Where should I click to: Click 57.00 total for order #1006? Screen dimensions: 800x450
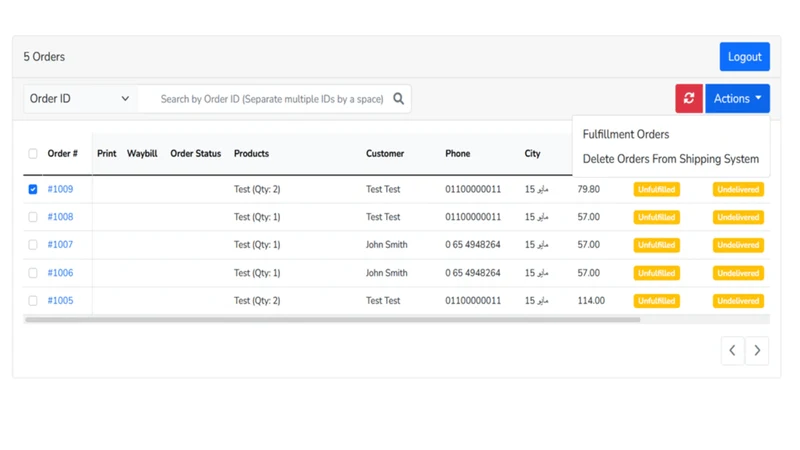click(588, 273)
